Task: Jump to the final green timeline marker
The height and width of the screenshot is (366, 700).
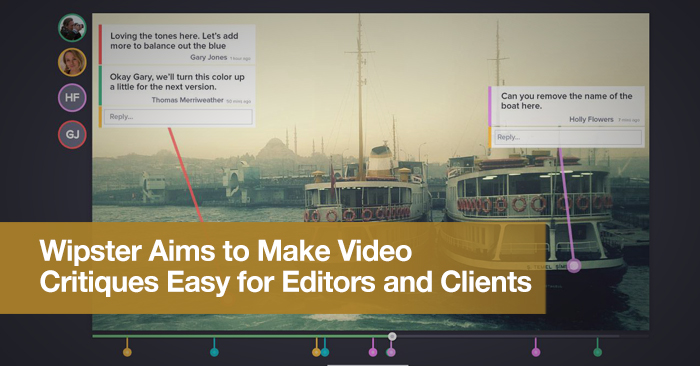Action: point(597,352)
